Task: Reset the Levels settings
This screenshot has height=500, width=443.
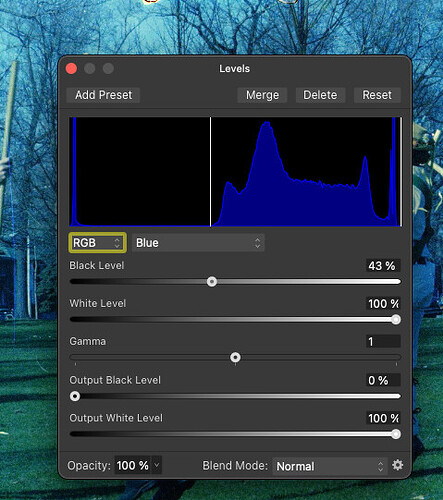Action: tap(377, 95)
